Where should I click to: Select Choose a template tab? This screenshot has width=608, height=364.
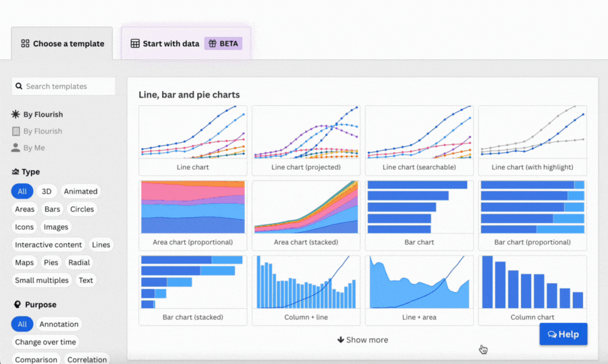(63, 44)
